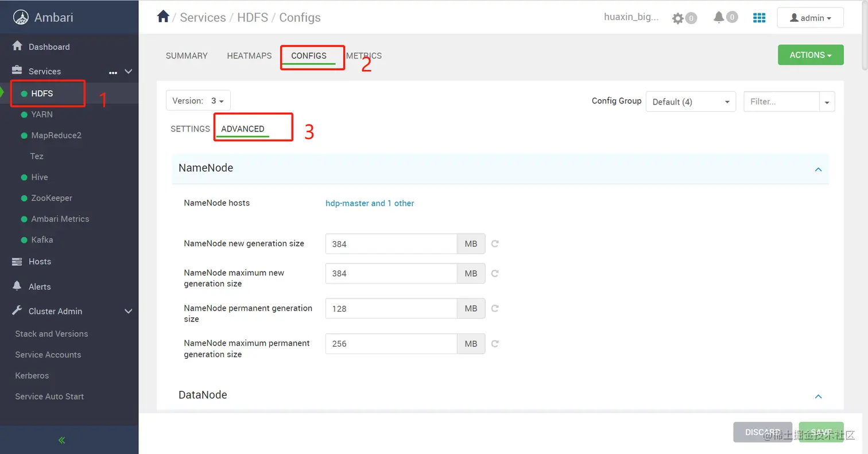This screenshot has width=868, height=454.
Task: Click the Alerts bell icon in sidebar
Action: (x=17, y=286)
